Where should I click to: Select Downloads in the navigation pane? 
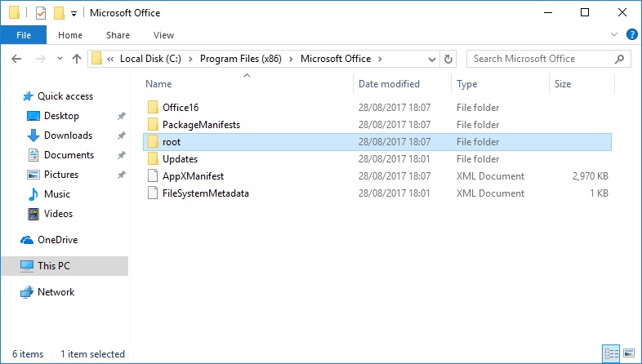[x=68, y=135]
